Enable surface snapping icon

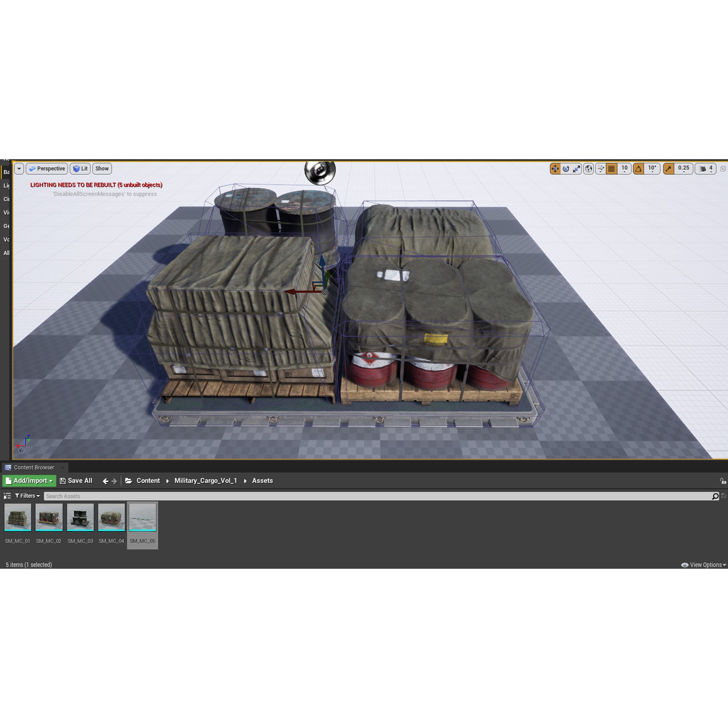click(601, 169)
